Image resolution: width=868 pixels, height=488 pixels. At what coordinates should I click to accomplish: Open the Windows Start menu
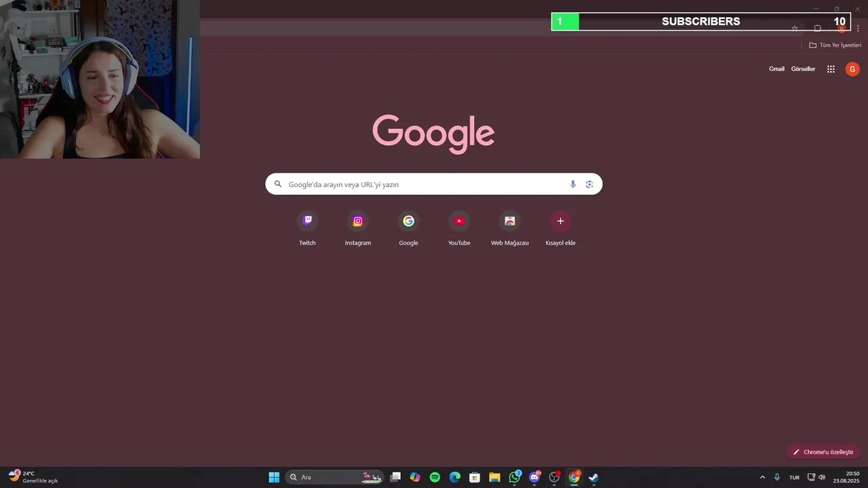(x=274, y=477)
